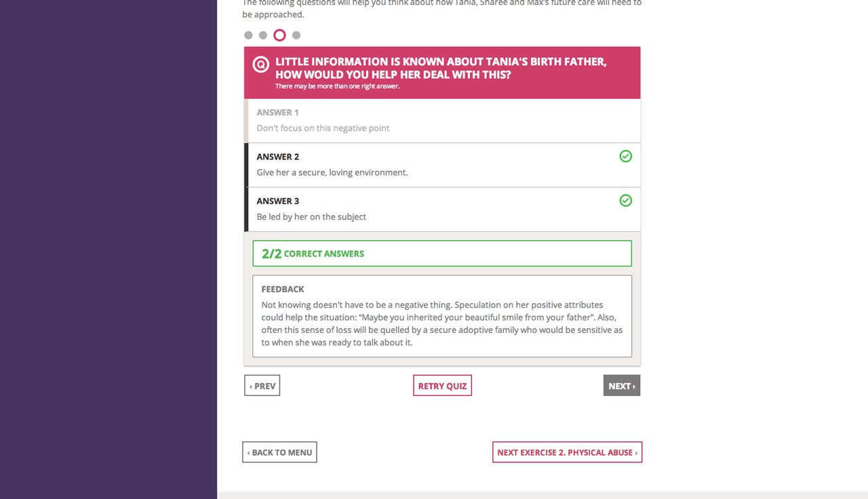
Task: Open Next Exercise 2. Physical Abuse
Action: coord(567,452)
